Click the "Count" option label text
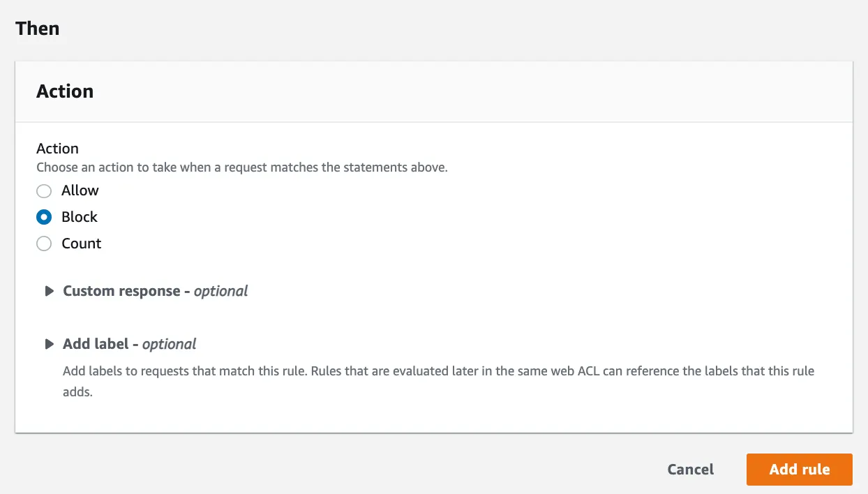 82,244
